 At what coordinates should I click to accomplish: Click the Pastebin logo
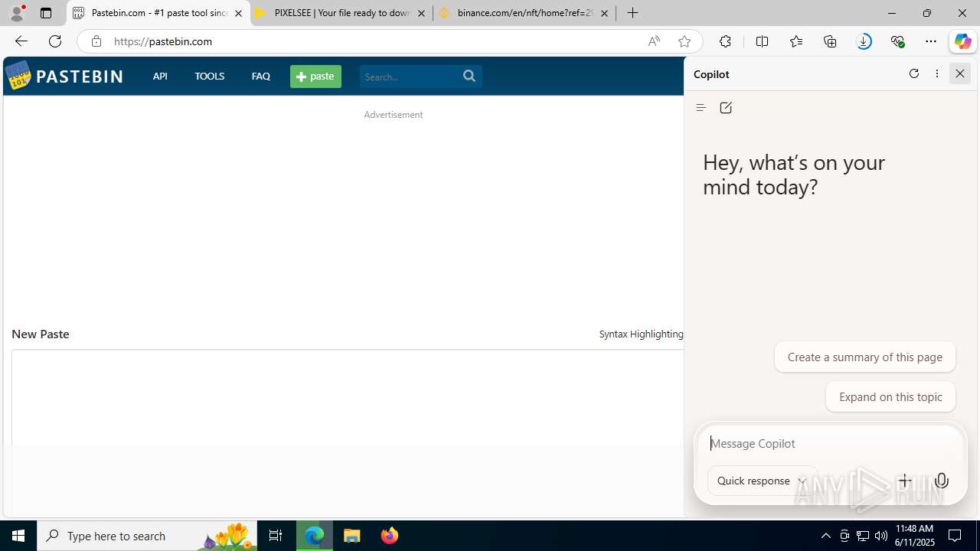pyautogui.click(x=64, y=76)
